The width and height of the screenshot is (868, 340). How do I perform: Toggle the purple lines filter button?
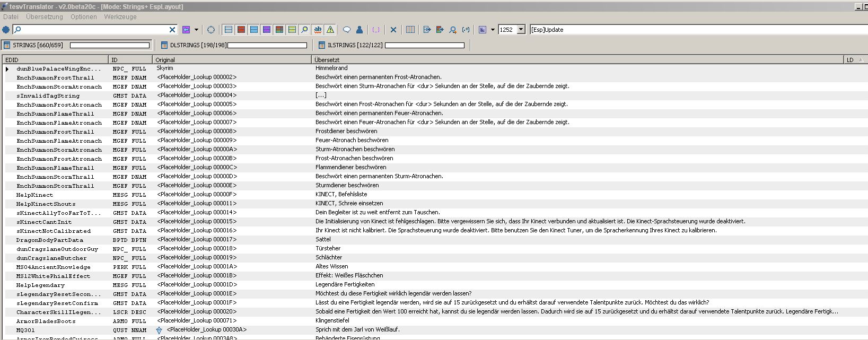[x=267, y=30]
